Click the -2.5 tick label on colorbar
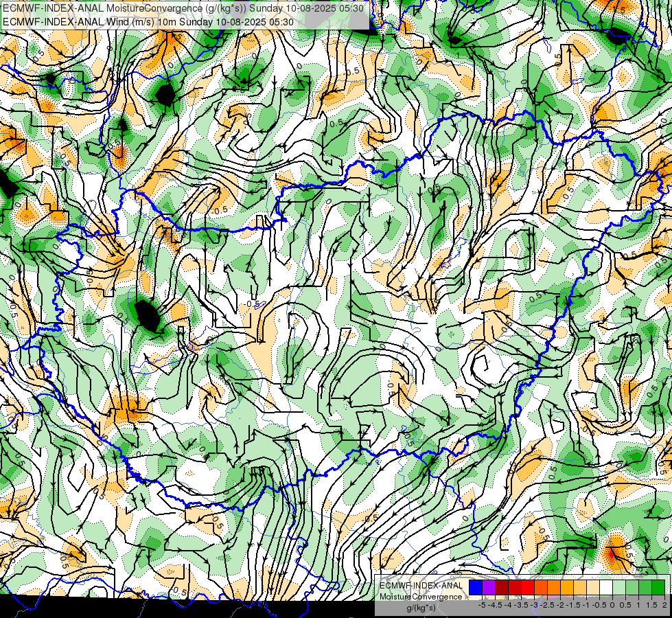The width and height of the screenshot is (672, 618). coord(547,605)
